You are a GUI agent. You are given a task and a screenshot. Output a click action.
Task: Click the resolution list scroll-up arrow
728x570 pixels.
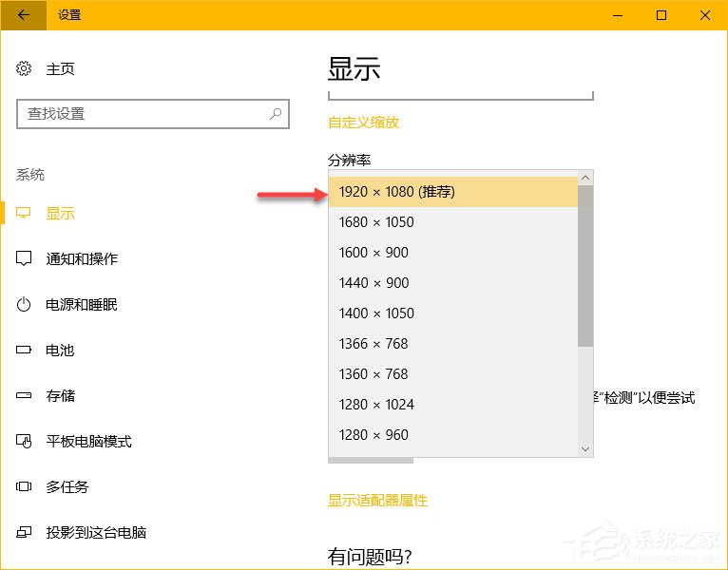click(x=585, y=178)
